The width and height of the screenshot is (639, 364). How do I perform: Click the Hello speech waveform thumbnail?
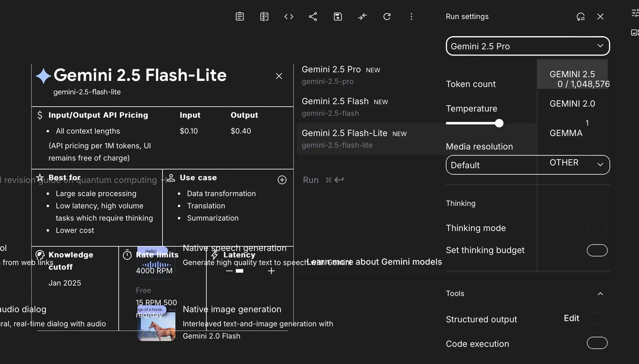[157, 260]
